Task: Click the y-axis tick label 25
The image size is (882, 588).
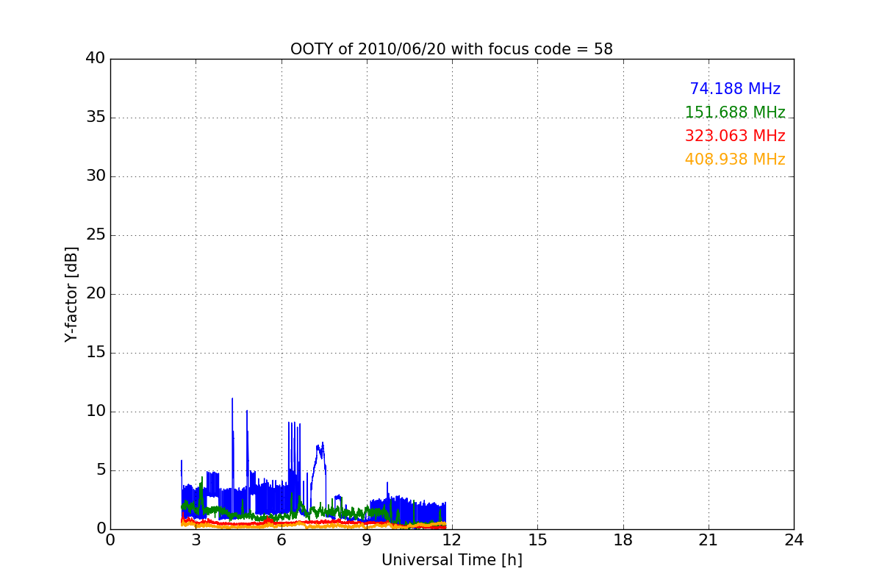Action: pyautogui.click(x=96, y=235)
